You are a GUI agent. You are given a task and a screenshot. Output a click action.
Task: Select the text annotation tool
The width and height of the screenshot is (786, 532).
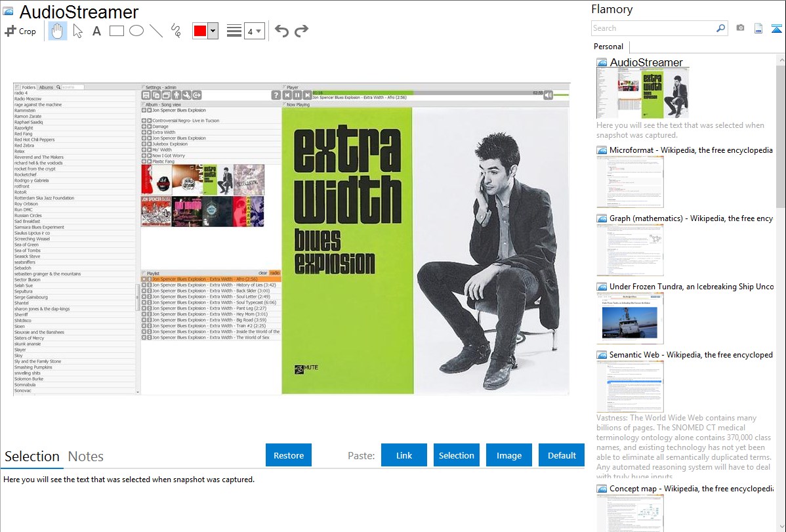tap(96, 31)
